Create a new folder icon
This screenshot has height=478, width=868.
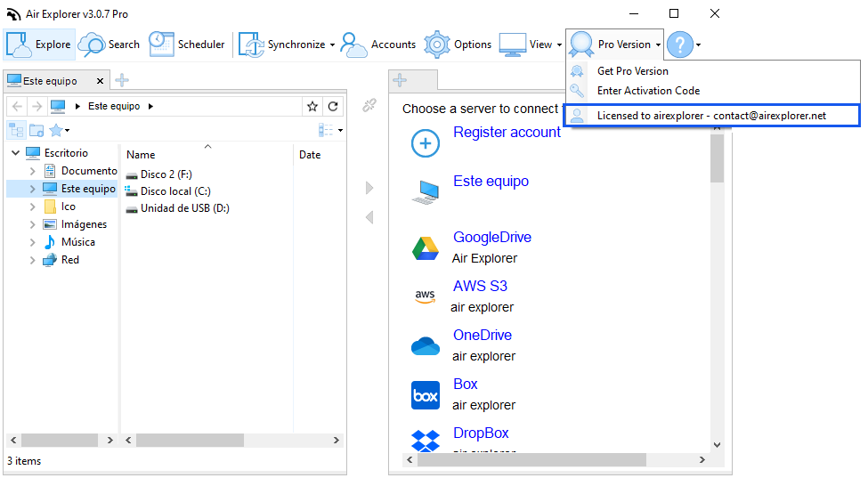click(x=37, y=131)
